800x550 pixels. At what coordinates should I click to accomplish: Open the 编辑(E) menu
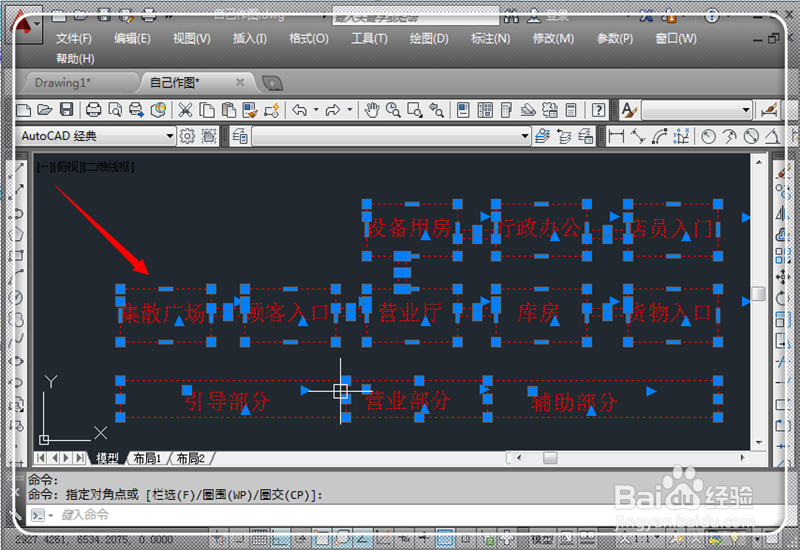[x=132, y=39]
